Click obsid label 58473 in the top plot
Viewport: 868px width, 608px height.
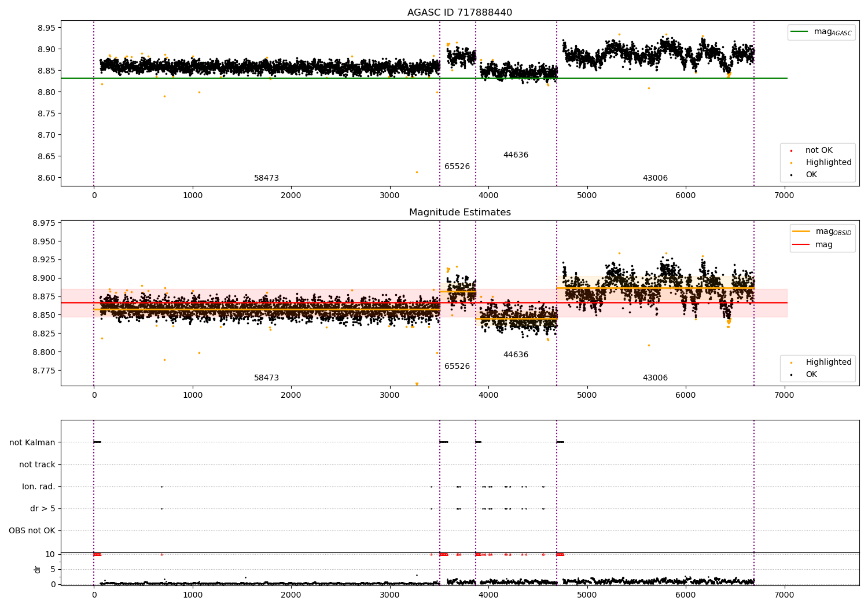[x=266, y=178]
